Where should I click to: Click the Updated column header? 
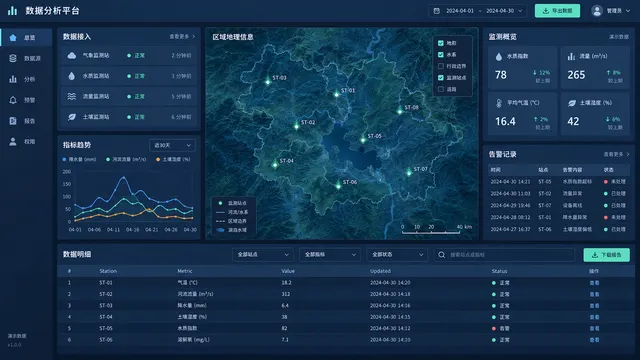click(380, 271)
